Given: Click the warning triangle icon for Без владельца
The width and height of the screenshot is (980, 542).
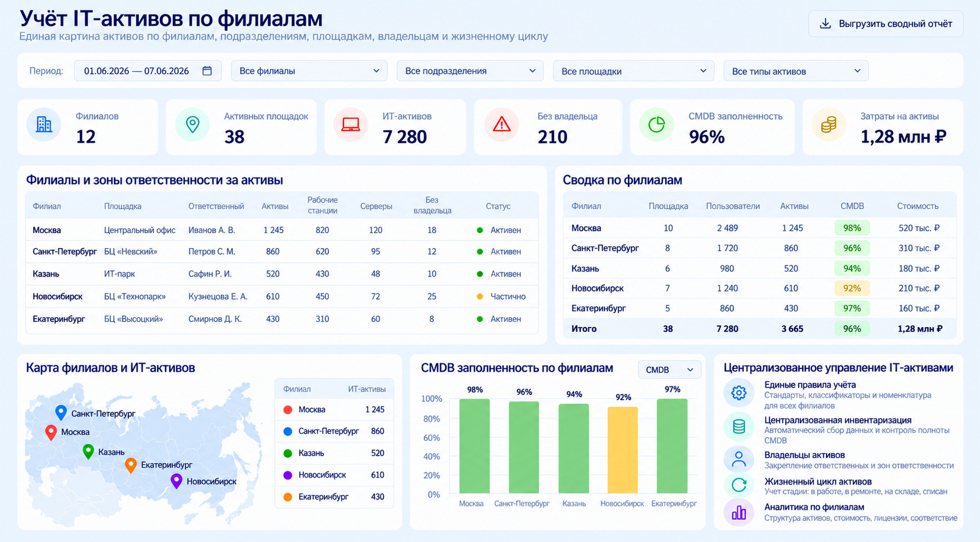Looking at the screenshot, I should click(x=502, y=124).
